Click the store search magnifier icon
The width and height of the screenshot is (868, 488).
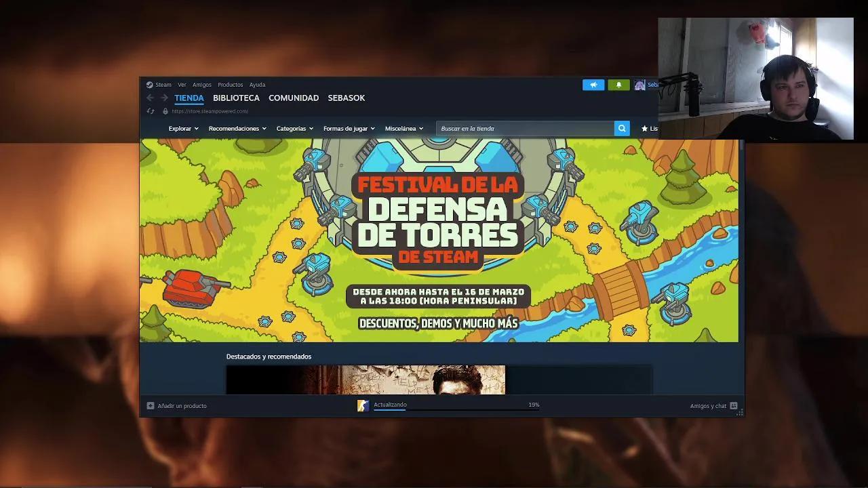pos(621,128)
